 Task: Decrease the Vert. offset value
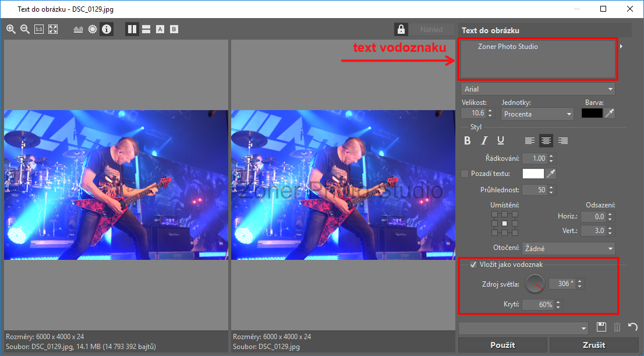(x=610, y=234)
